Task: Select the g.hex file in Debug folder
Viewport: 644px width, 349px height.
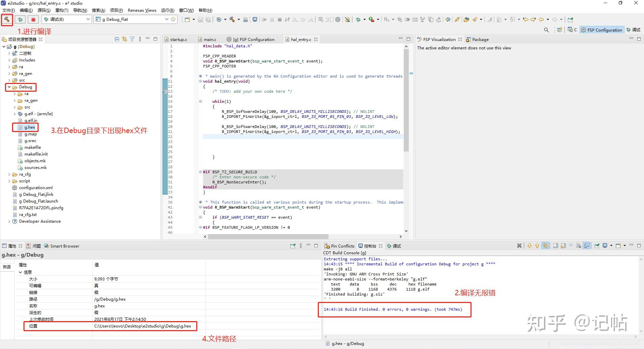Action: pyautogui.click(x=30, y=127)
